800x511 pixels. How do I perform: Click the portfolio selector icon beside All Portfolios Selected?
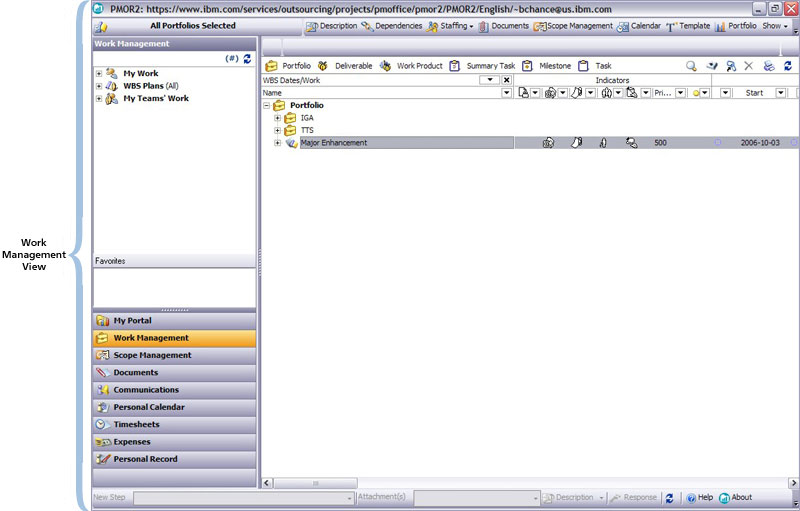[x=101, y=27]
